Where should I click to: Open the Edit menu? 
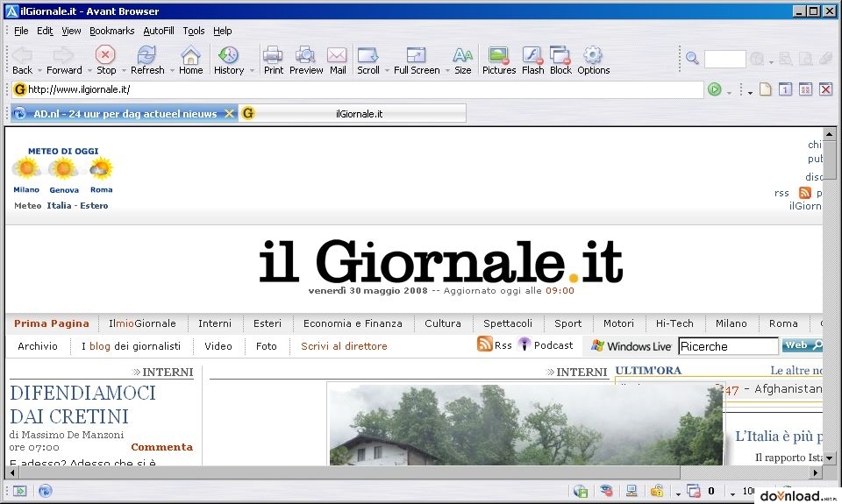[x=45, y=31]
